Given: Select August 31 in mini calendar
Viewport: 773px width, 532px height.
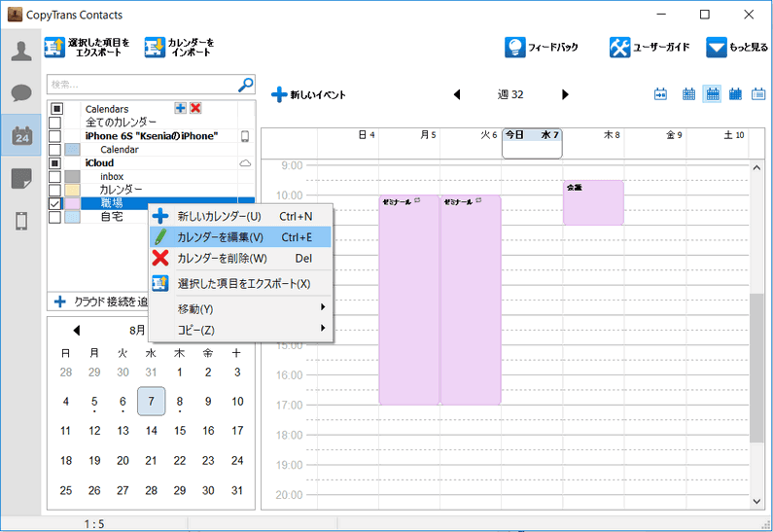Looking at the screenshot, I should point(237,490).
